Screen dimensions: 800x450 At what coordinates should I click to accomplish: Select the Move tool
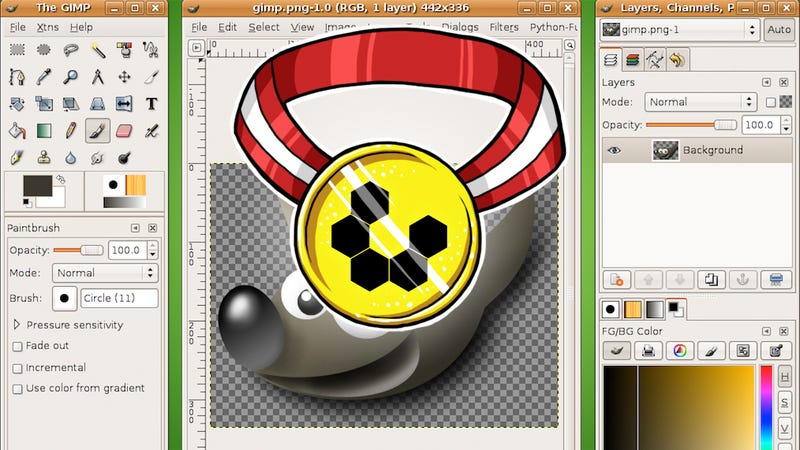click(x=124, y=77)
